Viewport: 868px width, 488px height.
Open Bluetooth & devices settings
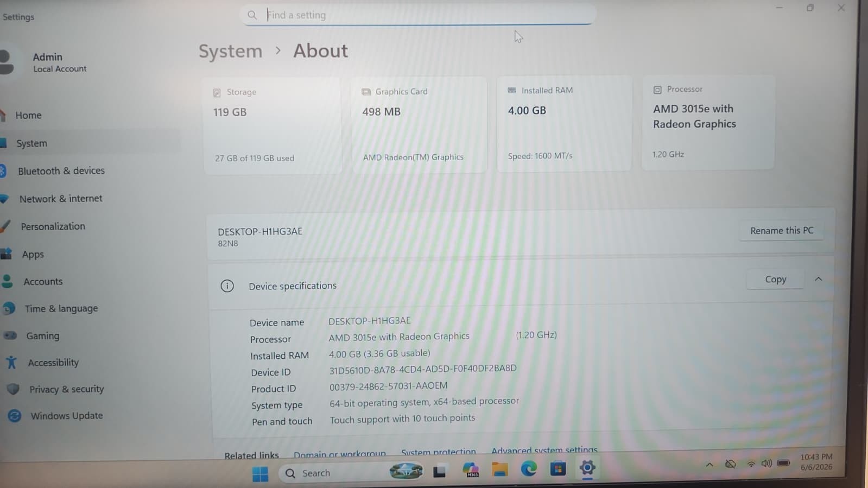[x=61, y=171]
